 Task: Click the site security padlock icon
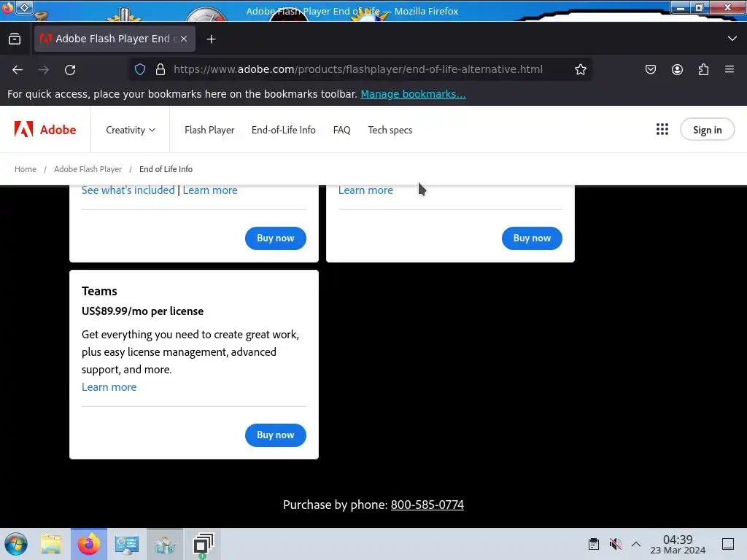pos(160,69)
